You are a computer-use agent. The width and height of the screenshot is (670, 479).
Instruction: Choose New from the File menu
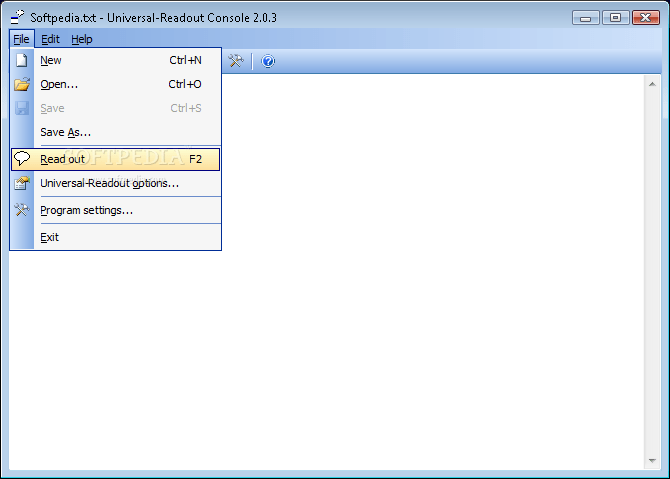tap(115, 60)
